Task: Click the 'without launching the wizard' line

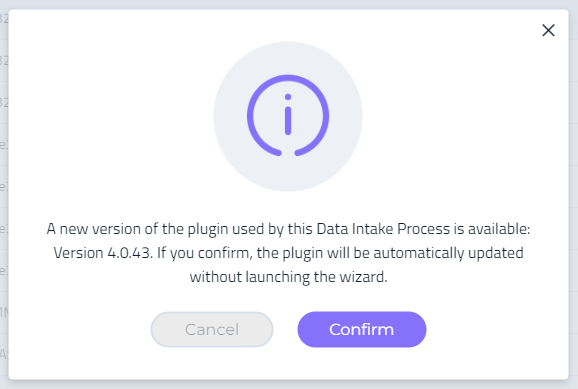Action: [x=289, y=277]
